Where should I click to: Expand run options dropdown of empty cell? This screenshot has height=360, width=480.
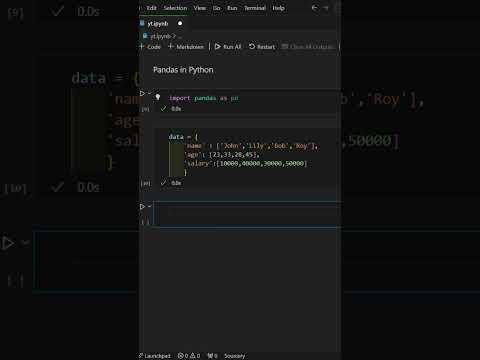pyautogui.click(x=149, y=207)
